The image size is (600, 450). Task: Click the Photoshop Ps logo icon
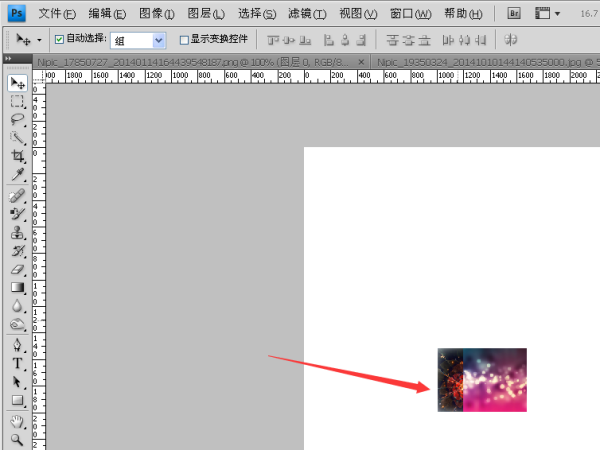pos(16,13)
